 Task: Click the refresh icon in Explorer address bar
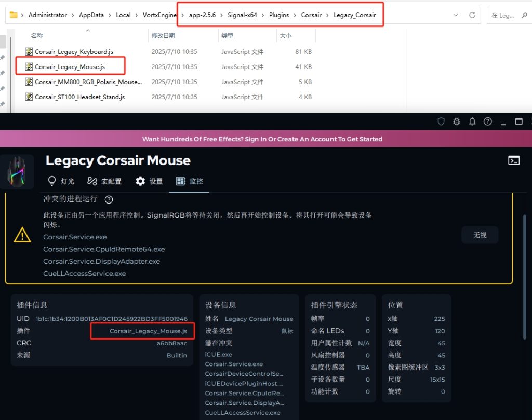(472, 15)
